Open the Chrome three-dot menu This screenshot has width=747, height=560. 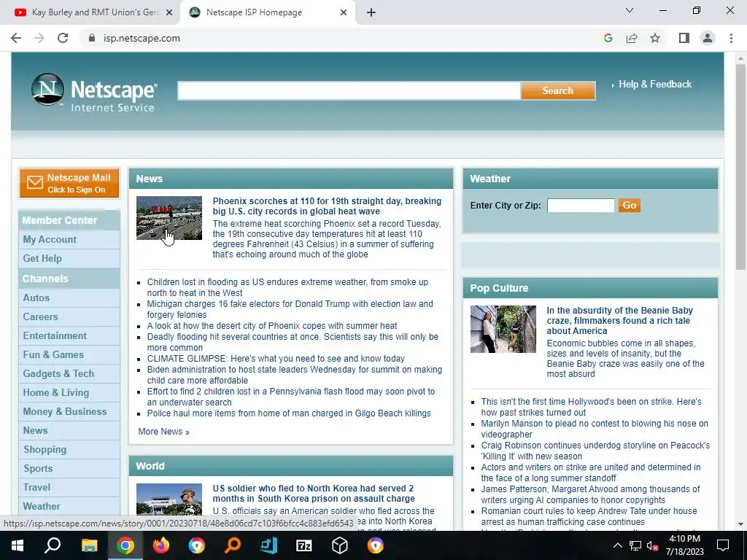[731, 38]
